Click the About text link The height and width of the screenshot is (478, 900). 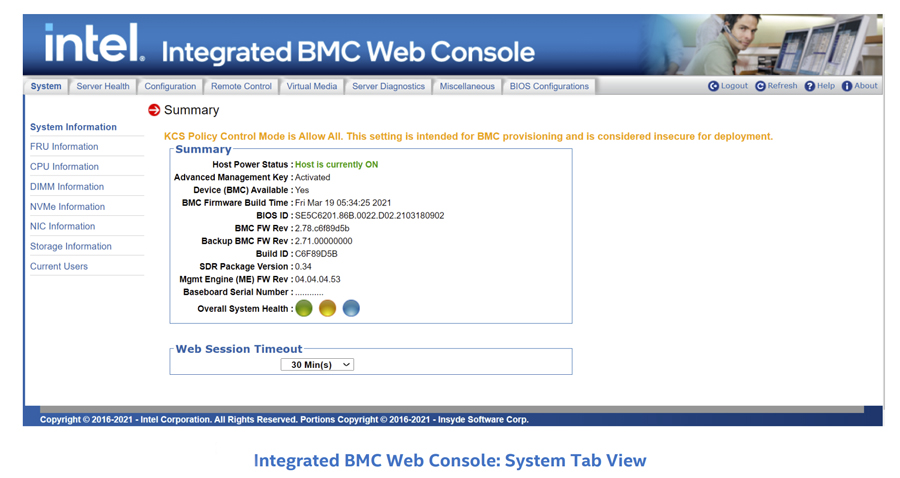click(x=866, y=86)
